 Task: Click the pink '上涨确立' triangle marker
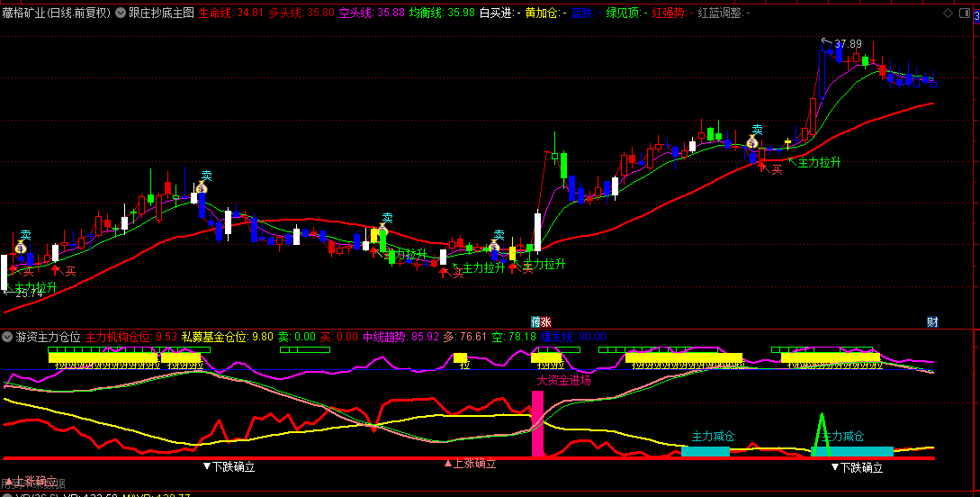(x=470, y=465)
